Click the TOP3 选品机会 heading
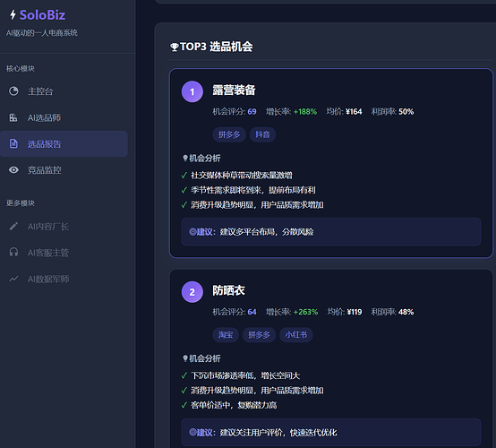The height and width of the screenshot is (448, 496). [216, 47]
